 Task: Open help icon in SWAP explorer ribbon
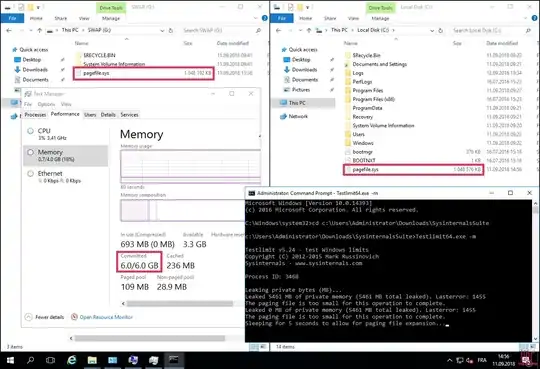(264, 18)
